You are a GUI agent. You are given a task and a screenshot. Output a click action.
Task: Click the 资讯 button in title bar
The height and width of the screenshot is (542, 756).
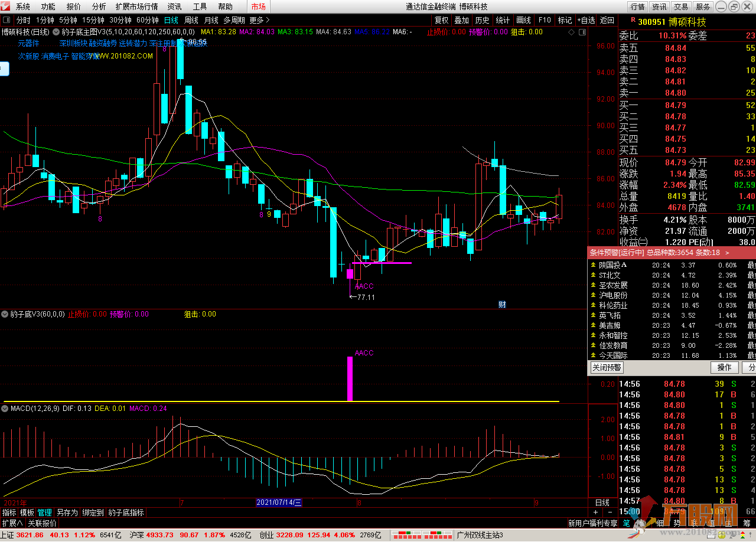[x=659, y=7]
